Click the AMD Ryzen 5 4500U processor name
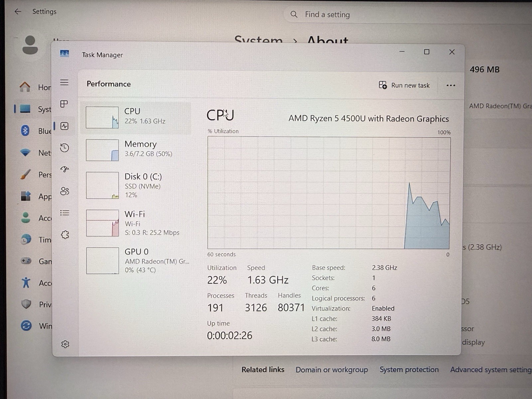 (x=368, y=119)
